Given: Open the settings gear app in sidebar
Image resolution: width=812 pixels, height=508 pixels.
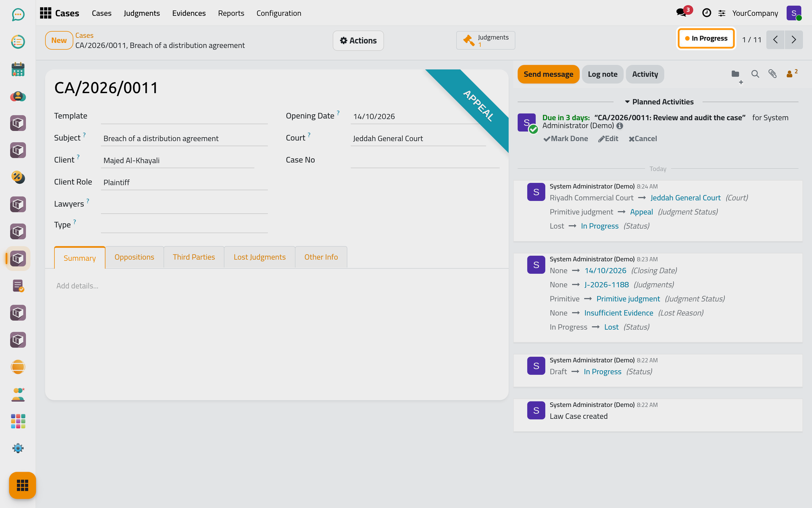Looking at the screenshot, I should point(18,448).
